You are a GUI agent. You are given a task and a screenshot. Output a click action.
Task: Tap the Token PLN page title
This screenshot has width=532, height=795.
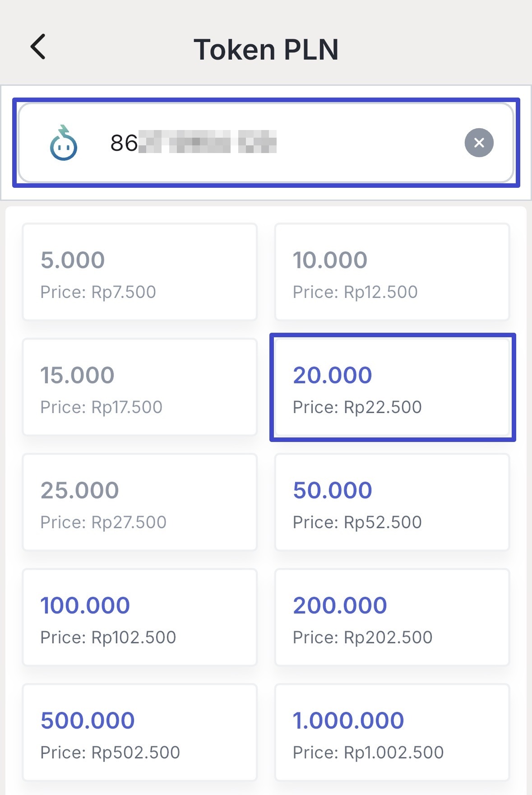pyautogui.click(x=266, y=49)
